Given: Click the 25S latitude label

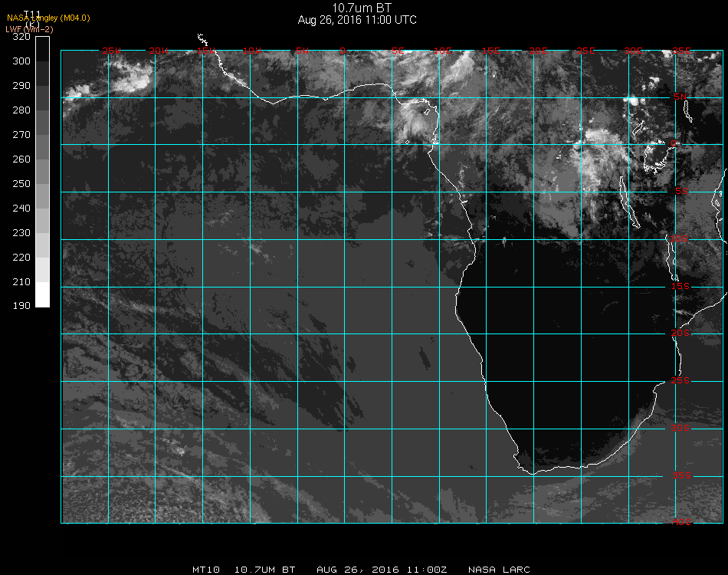Looking at the screenshot, I should (680, 380).
